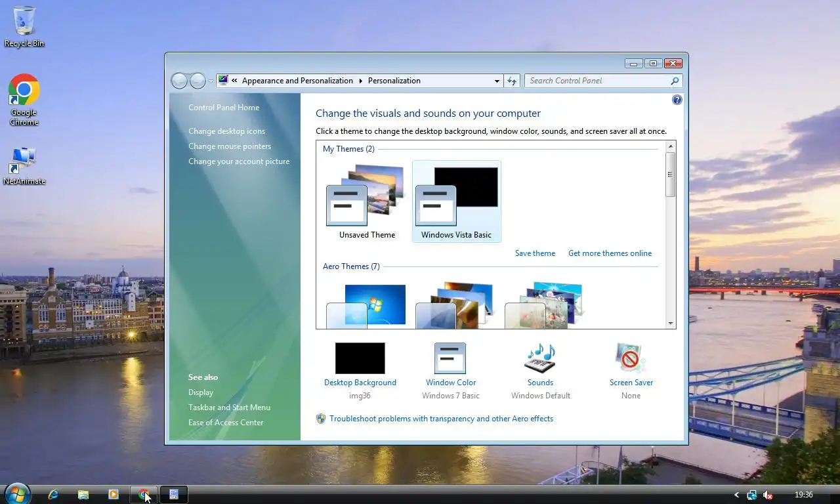The image size is (840, 504).
Task: Open the Recycle Bin desktop icon
Action: (x=24, y=26)
